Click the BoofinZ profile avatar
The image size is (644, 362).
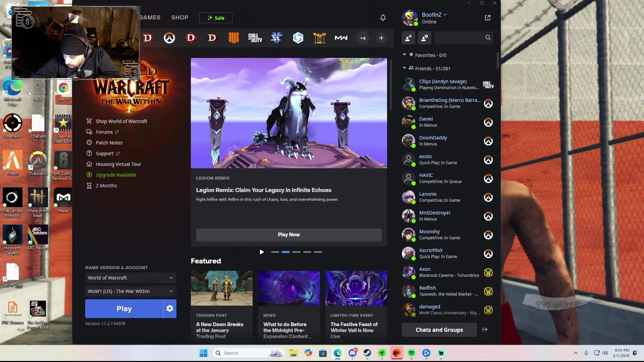pyautogui.click(x=410, y=18)
